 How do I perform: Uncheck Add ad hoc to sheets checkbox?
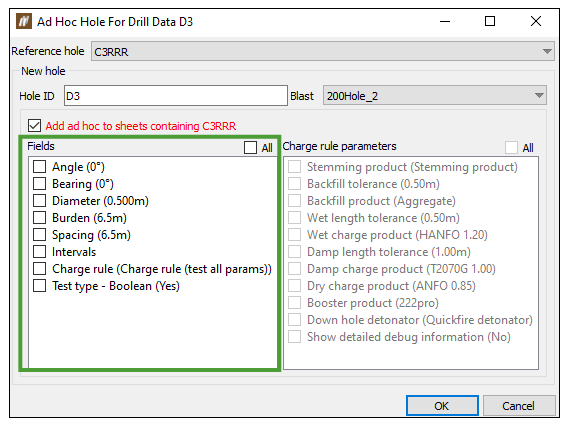(x=34, y=126)
